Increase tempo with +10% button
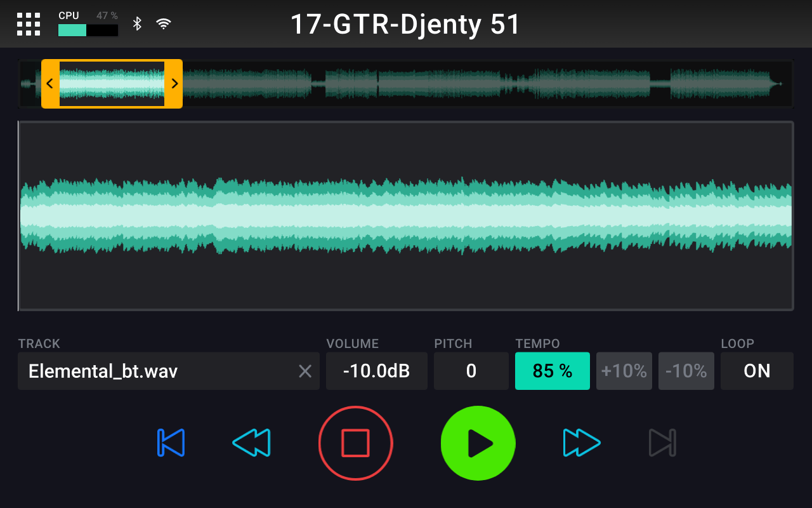The width and height of the screenshot is (812, 508). point(624,371)
